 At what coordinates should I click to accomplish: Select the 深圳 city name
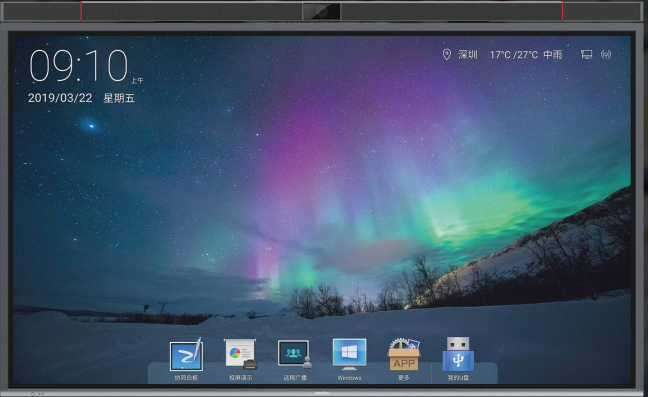467,55
